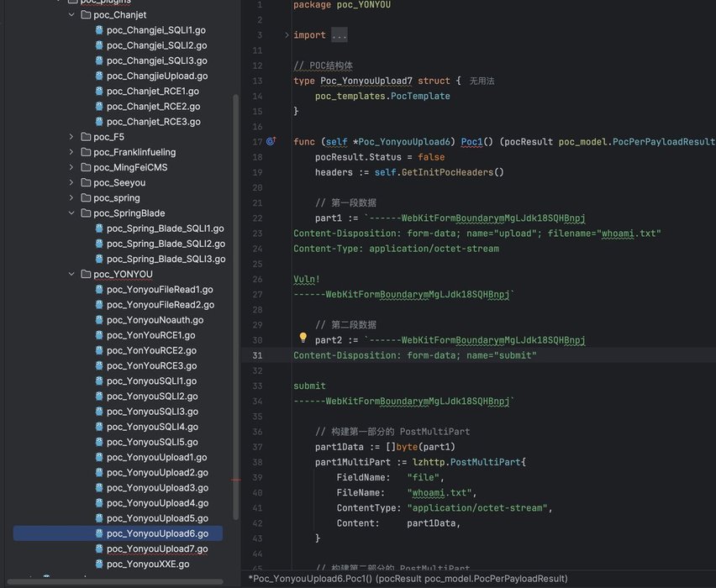Viewport: 716px width, 588px height.
Task: Click the Go file icon beside poc_Chanjet_RCE1.go
Action: pyautogui.click(x=100, y=92)
